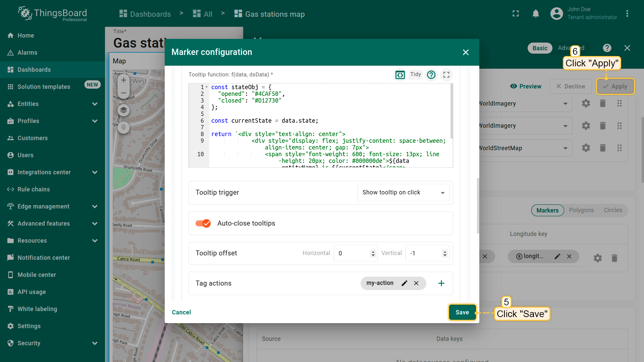Viewport: 644px width, 362px height.
Task: Open notifications bell icon
Action: click(x=536, y=14)
